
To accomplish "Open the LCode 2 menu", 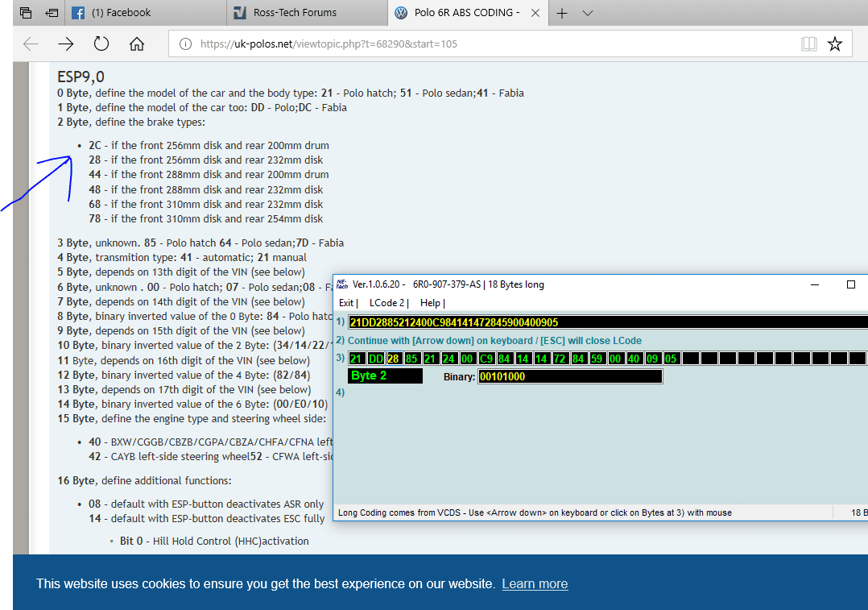I will [389, 303].
